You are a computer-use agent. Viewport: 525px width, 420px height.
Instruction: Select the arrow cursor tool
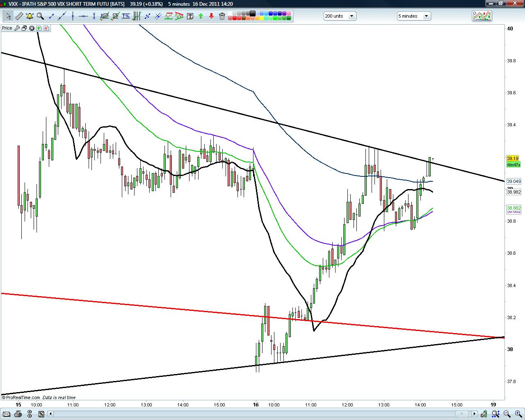point(9,16)
